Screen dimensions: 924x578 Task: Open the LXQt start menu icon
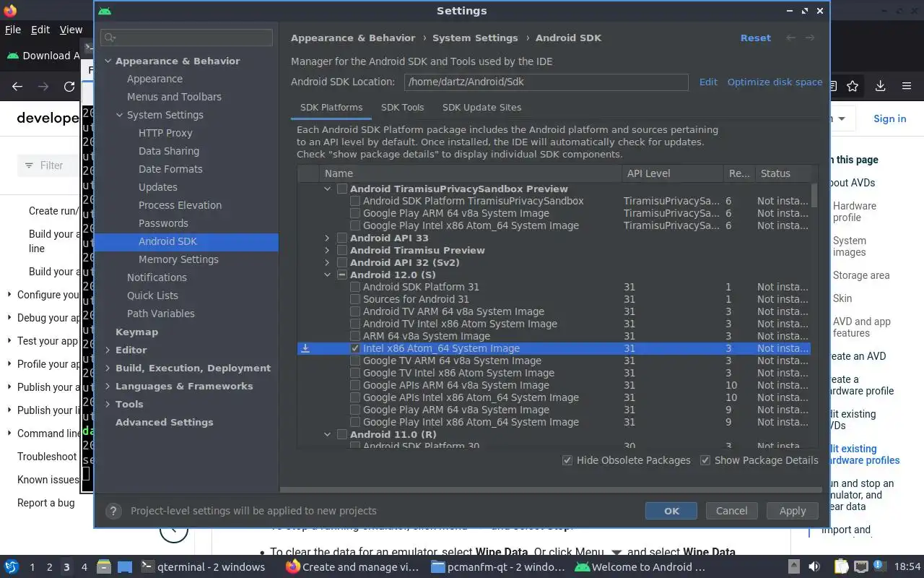coord(12,567)
